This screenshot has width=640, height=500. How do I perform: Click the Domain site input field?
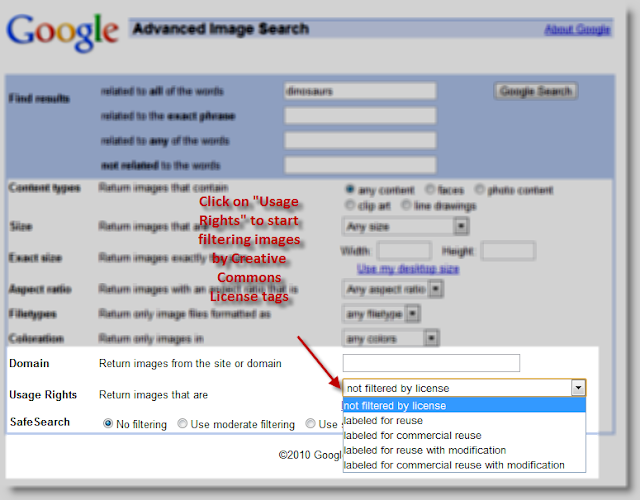[x=431, y=363]
